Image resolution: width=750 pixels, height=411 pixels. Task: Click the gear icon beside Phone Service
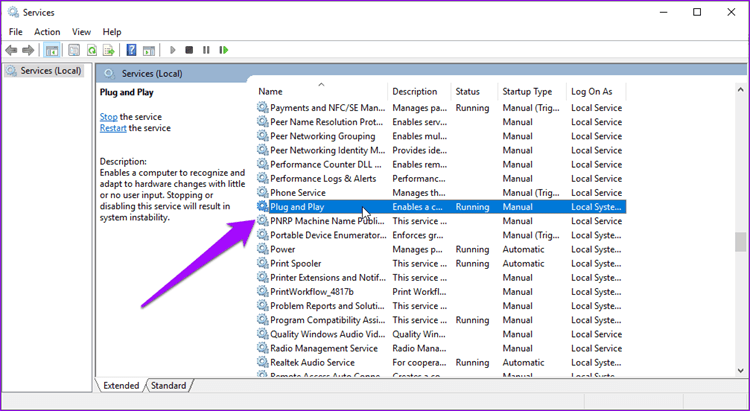[263, 192]
